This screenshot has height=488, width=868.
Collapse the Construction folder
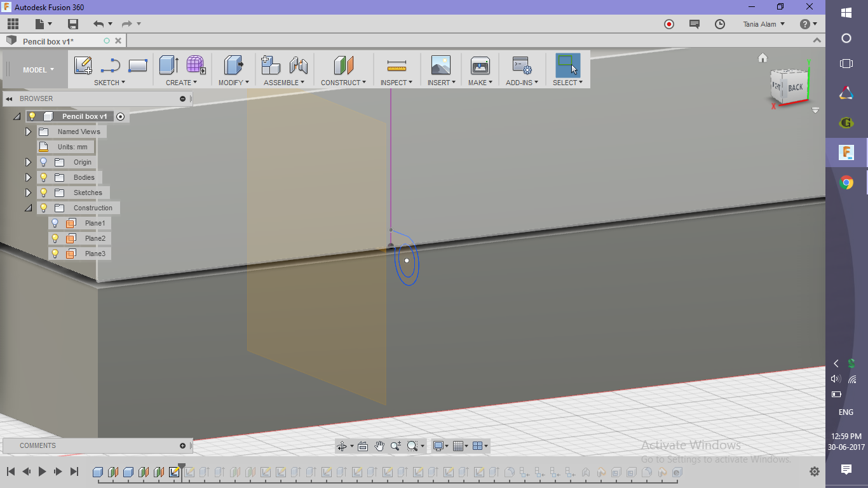pos(28,208)
